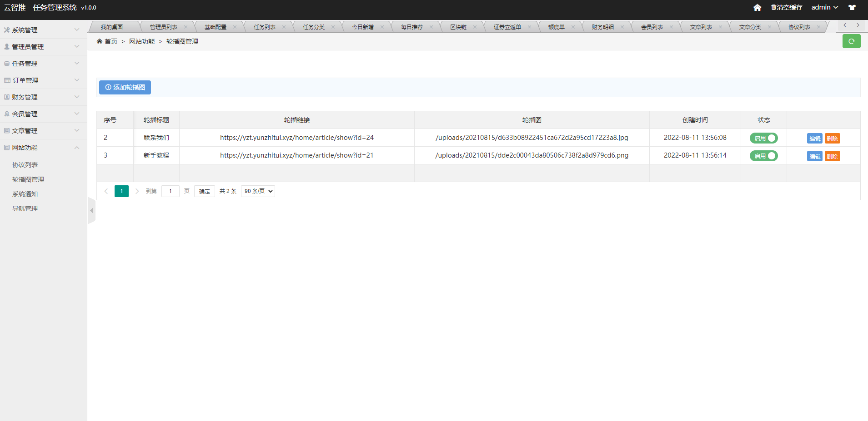Switch to the 会员列表 tab
This screenshot has width=868, height=421.
(x=652, y=27)
